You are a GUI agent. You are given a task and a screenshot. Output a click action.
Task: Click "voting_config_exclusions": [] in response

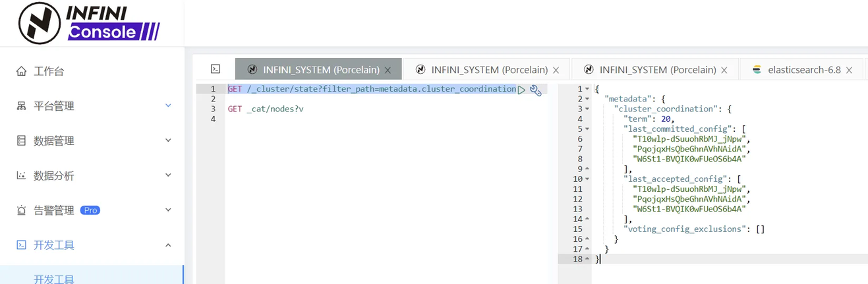(x=694, y=229)
